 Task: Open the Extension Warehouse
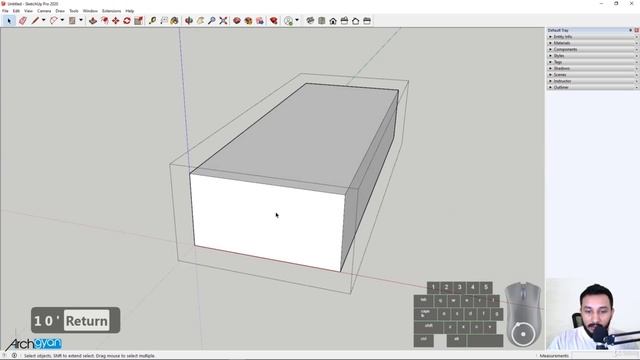248,20
